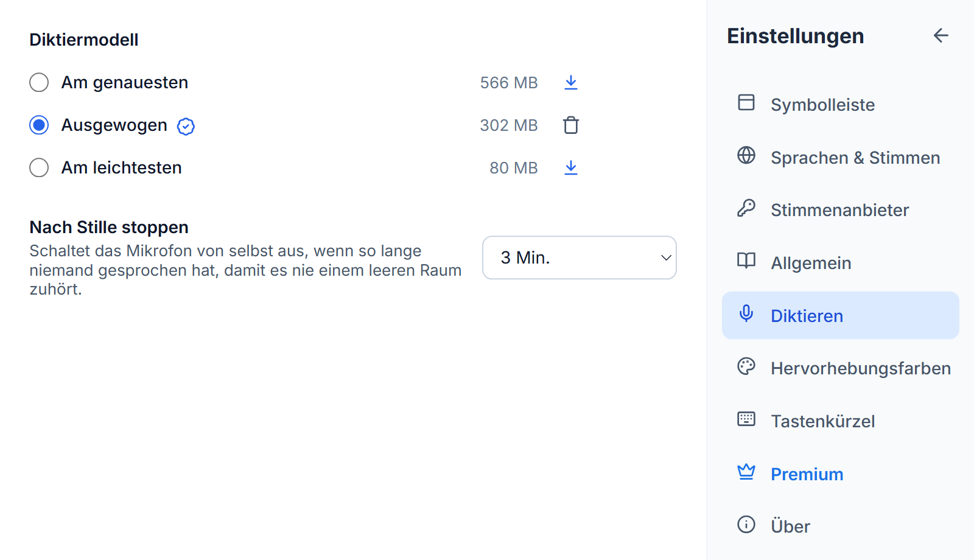Open Tastenkürzel settings section

[x=841, y=421]
